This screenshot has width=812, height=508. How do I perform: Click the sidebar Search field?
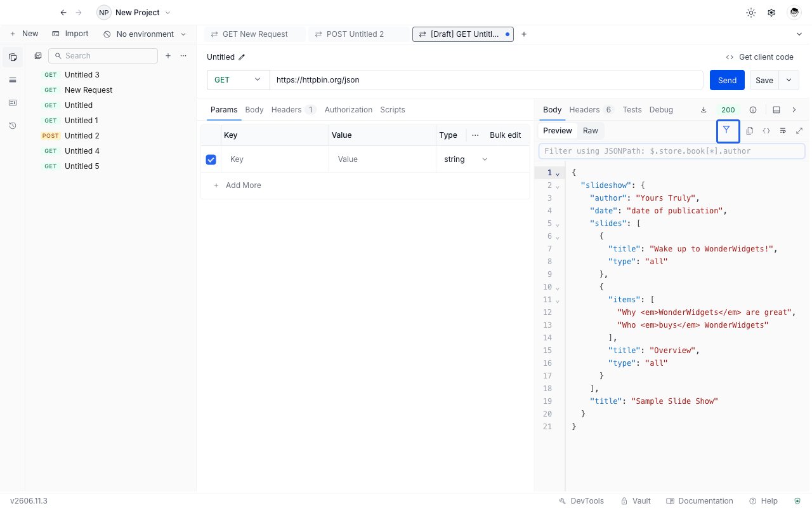tap(103, 56)
